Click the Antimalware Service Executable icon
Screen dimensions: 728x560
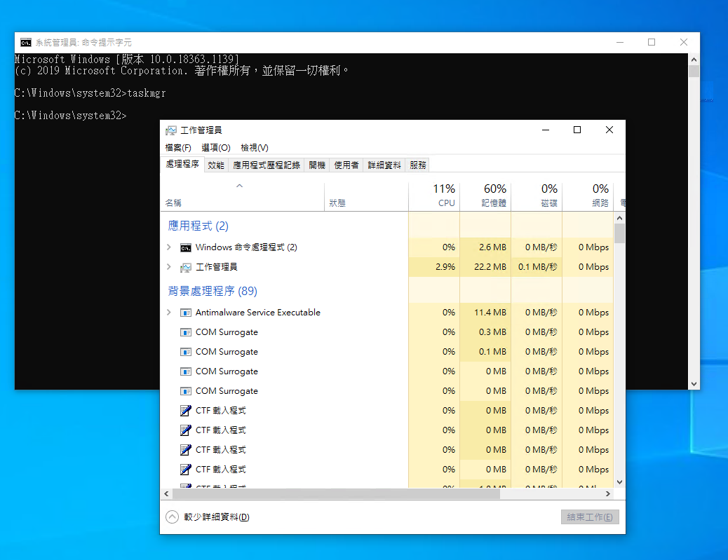coord(186,313)
